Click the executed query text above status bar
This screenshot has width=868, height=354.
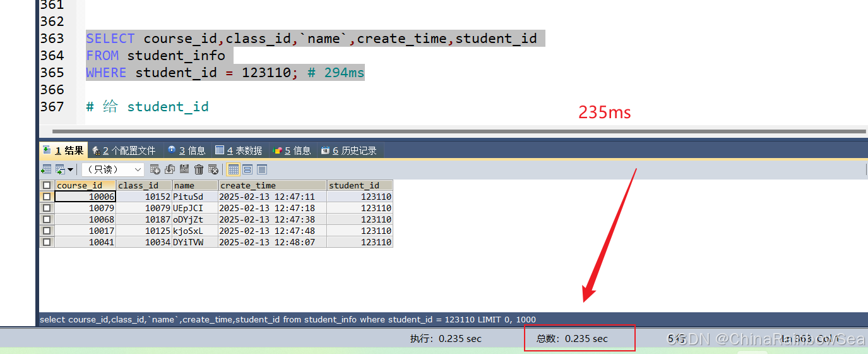coord(288,319)
